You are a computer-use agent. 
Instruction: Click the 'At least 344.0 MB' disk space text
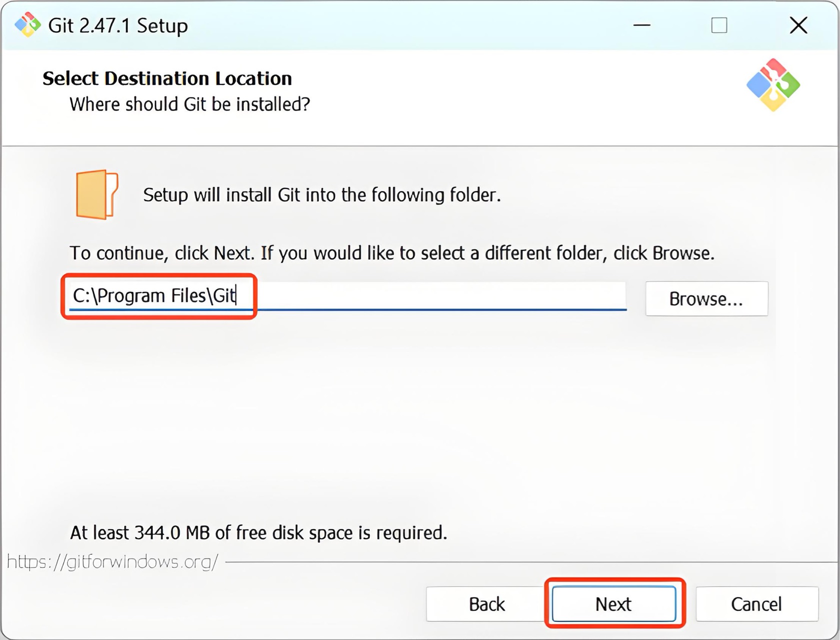258,532
